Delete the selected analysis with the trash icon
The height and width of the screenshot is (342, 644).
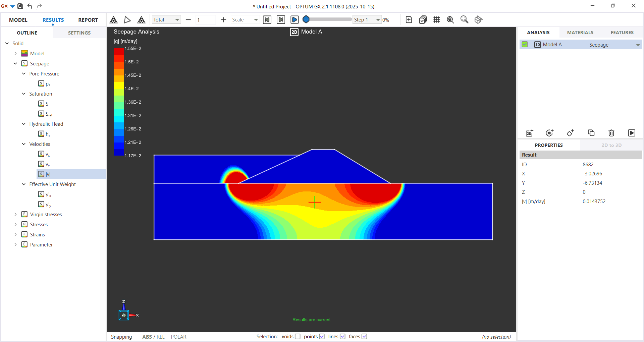click(611, 133)
